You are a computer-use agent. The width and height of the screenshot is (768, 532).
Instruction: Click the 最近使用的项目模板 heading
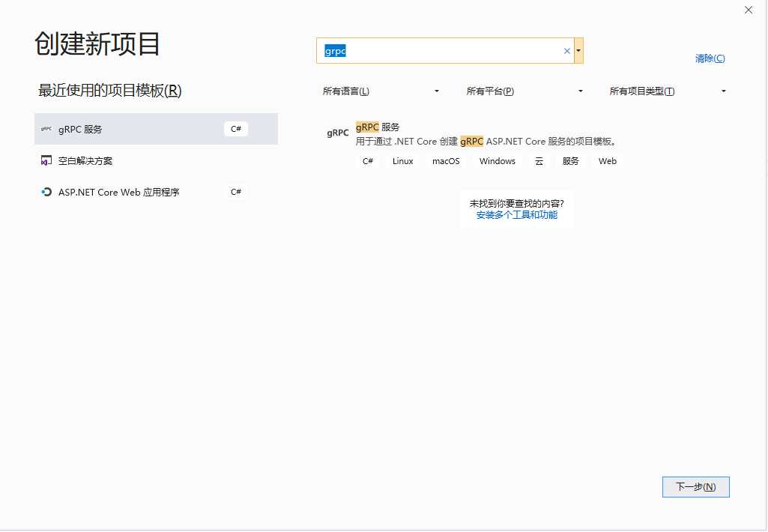(110, 91)
